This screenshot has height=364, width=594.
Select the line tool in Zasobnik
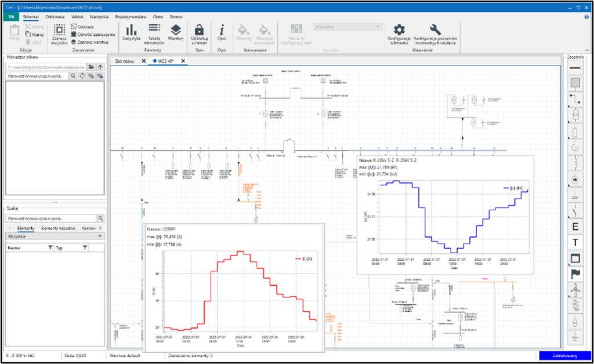[575, 68]
